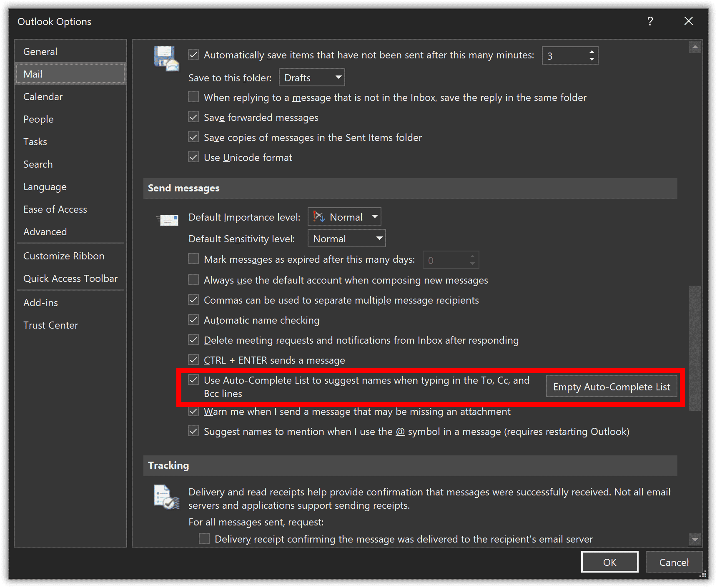Image resolution: width=717 pixels, height=588 pixels.
Task: Enable save reply in same folder option
Action: click(193, 97)
